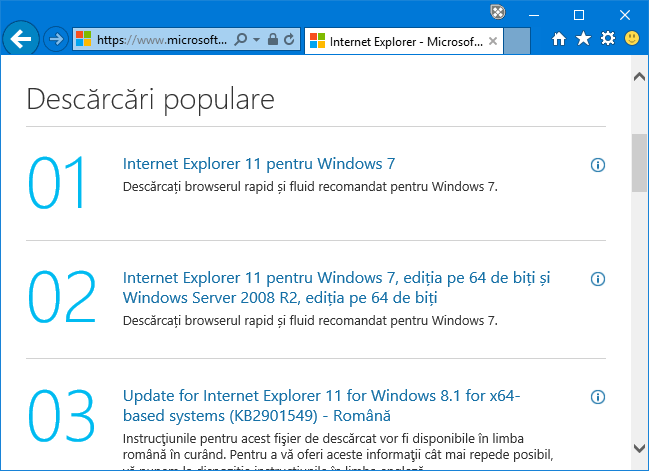649x471 pixels.
Task: Click the large number 01
Action: (57, 183)
